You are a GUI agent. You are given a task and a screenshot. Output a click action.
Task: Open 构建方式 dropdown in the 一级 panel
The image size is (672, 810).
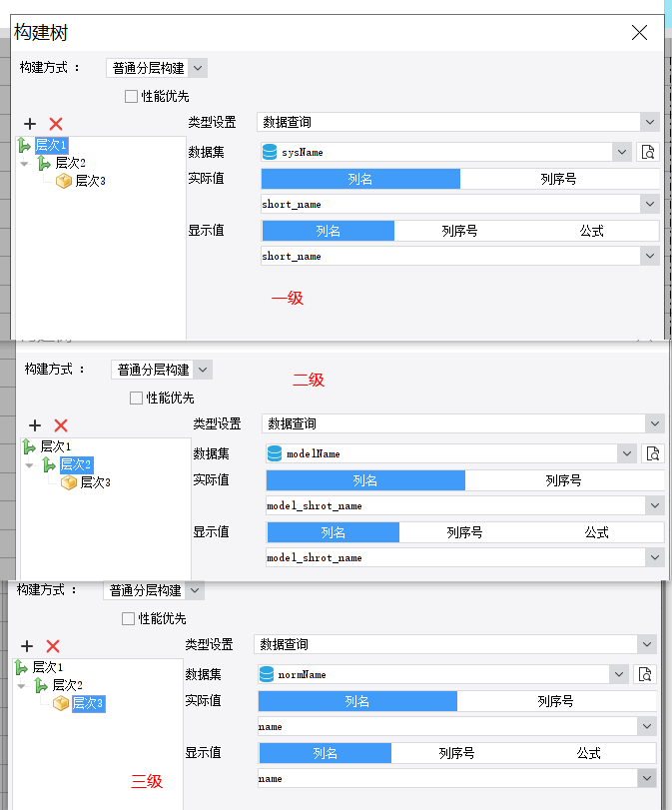[x=197, y=68]
